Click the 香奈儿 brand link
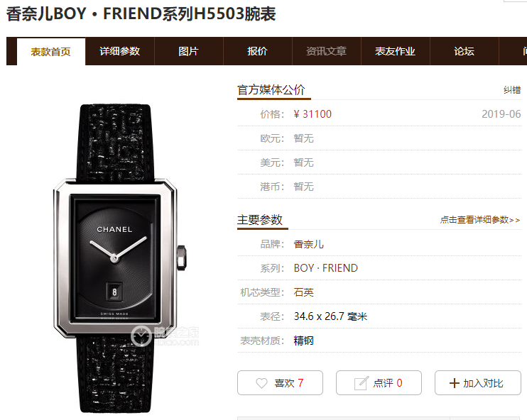The image size is (527, 420). tap(308, 244)
